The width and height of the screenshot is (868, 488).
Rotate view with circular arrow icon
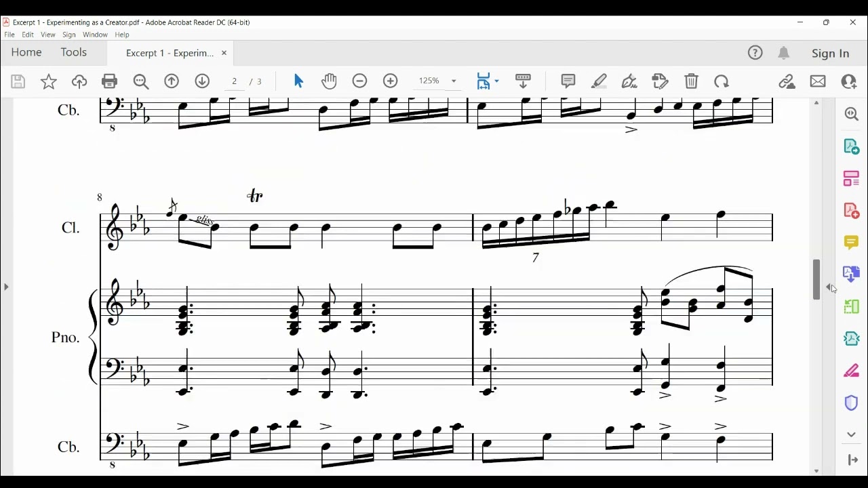pyautogui.click(x=722, y=81)
